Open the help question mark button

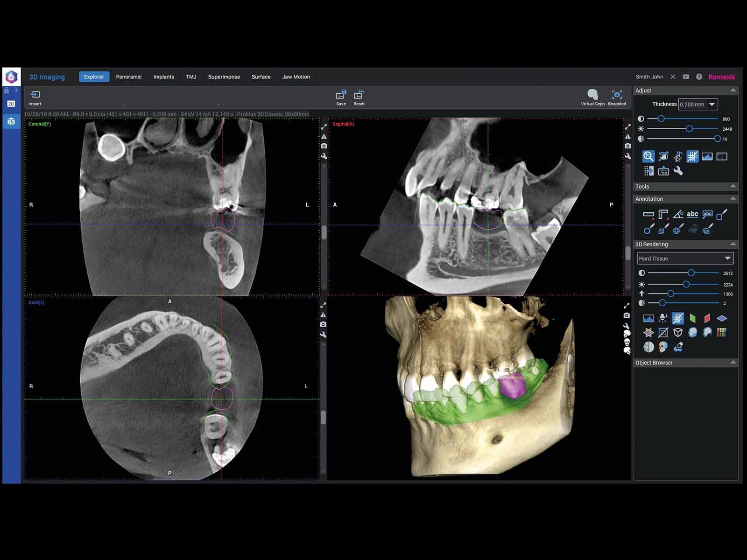699,77
